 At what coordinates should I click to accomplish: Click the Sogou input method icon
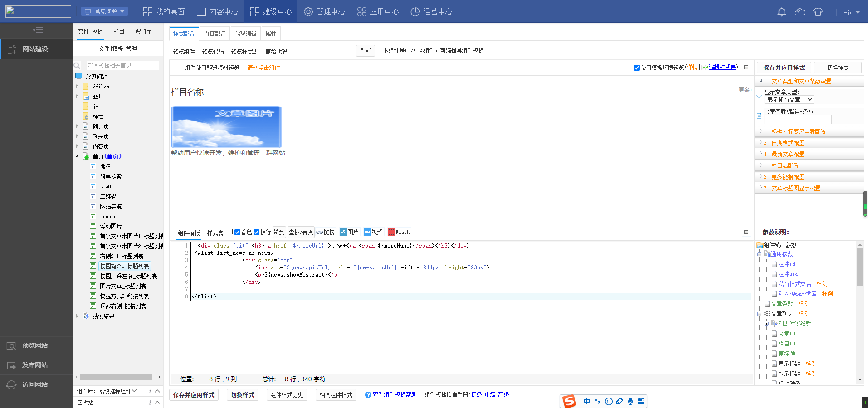[x=569, y=401]
